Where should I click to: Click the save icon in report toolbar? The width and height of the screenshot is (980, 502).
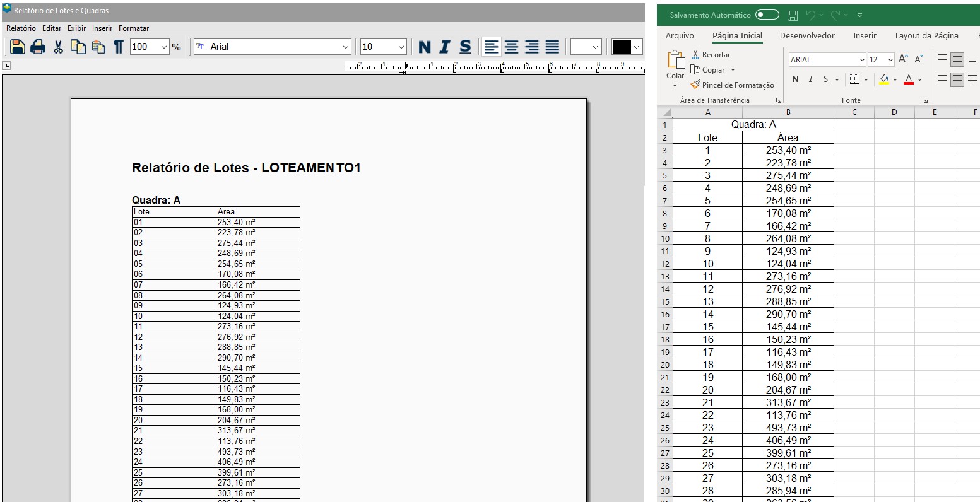coord(18,47)
